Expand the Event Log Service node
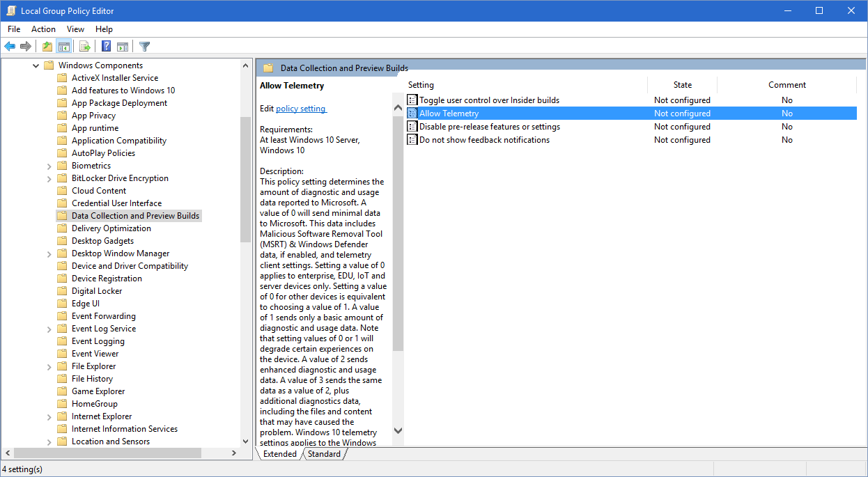868x477 pixels. [x=49, y=329]
